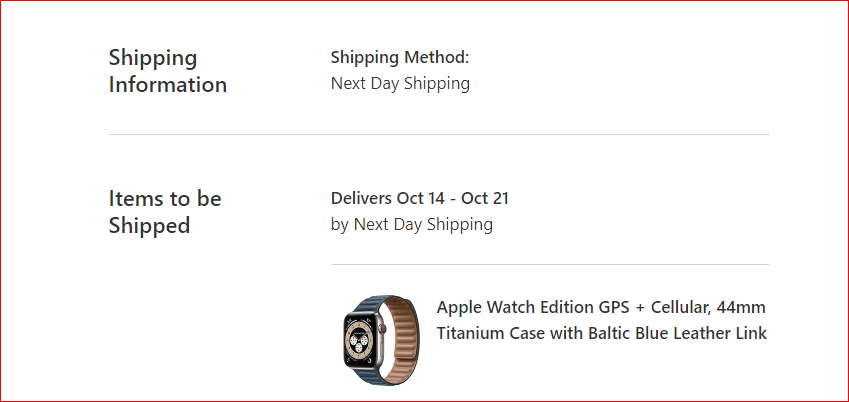Image resolution: width=849 pixels, height=402 pixels.
Task: Click the divider above the product row
Action: tap(549, 265)
